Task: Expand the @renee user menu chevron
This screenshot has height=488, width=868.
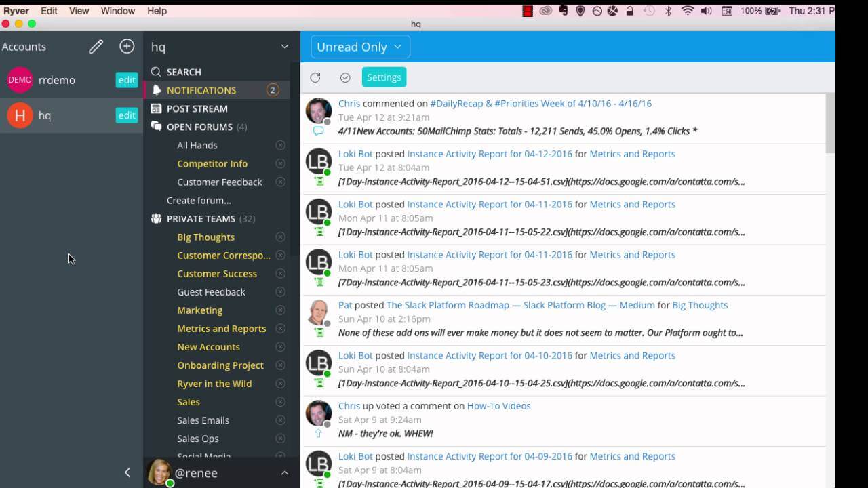Action: [x=285, y=472]
